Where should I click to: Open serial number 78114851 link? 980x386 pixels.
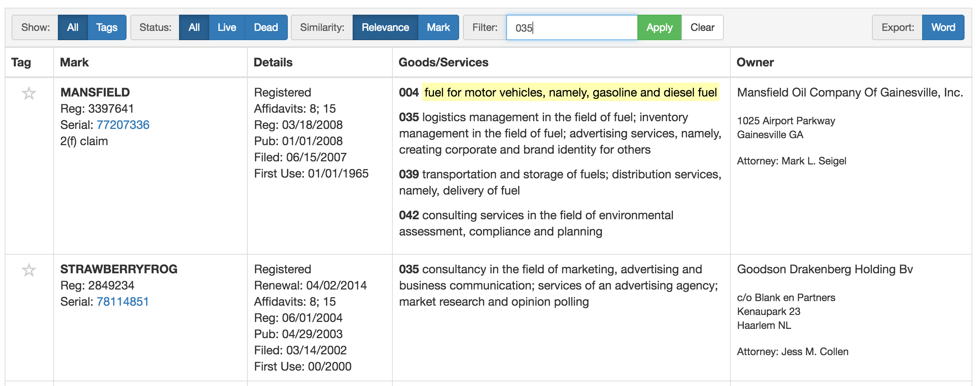click(122, 301)
